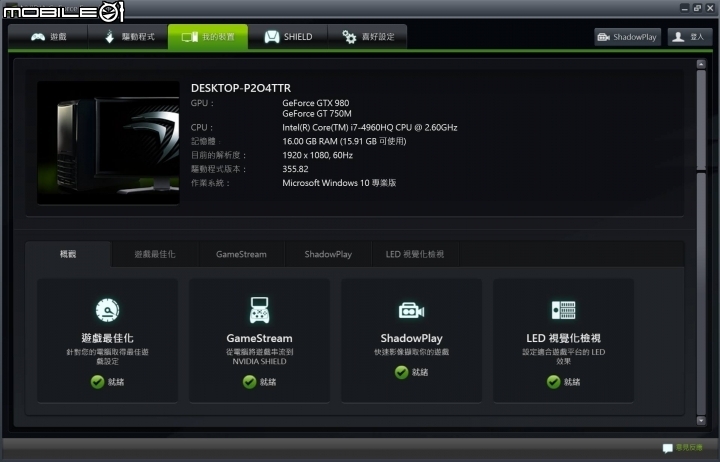Click the download arrow icon on Drivers tab
The image size is (720, 462).
pos(109,37)
